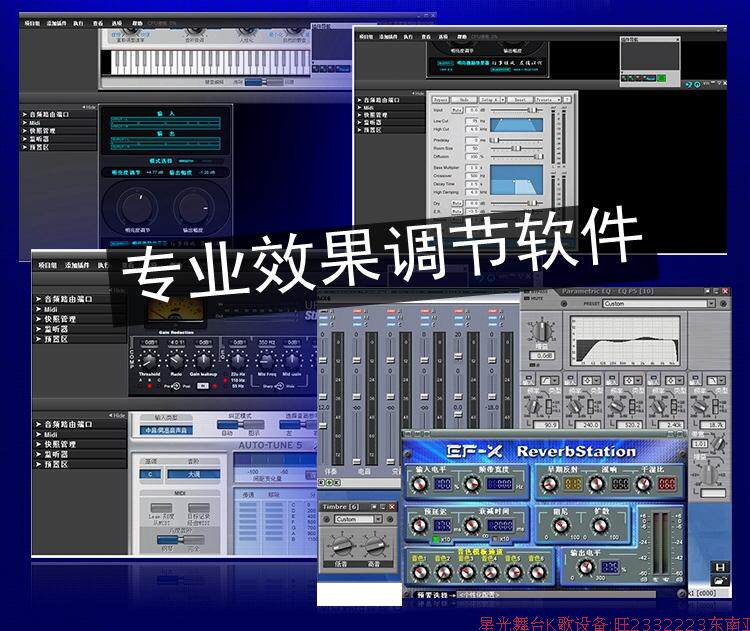This screenshot has width=750, height=631.
Task: Click the mixer fader showing 20 at top
Action: point(458,356)
